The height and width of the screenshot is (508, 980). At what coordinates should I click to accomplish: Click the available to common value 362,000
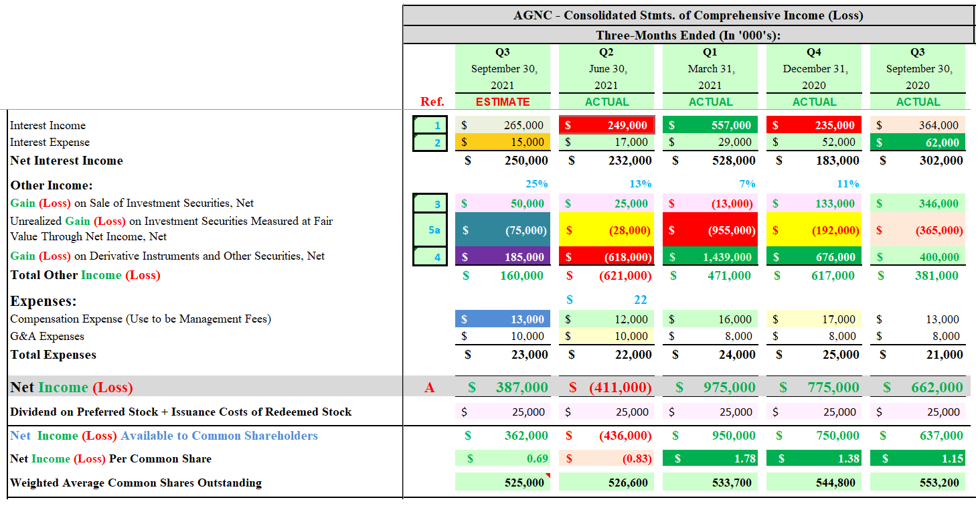point(526,436)
